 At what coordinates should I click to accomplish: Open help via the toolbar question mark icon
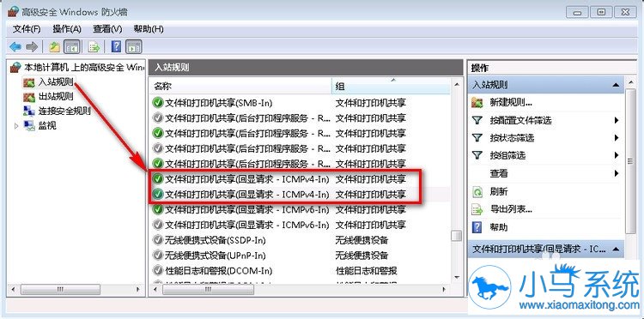(116, 47)
